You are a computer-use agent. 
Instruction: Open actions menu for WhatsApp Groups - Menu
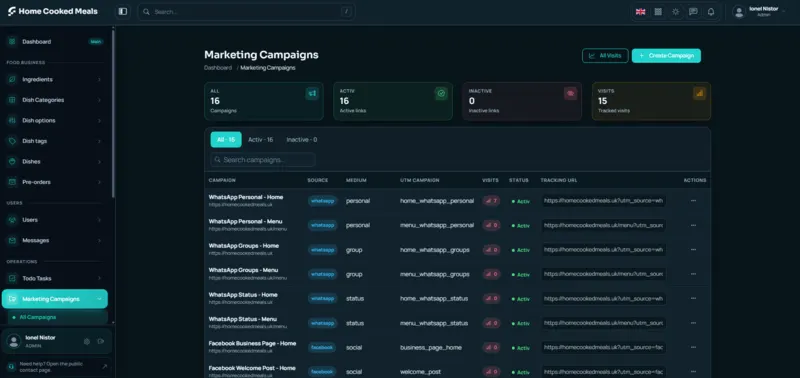click(x=693, y=274)
